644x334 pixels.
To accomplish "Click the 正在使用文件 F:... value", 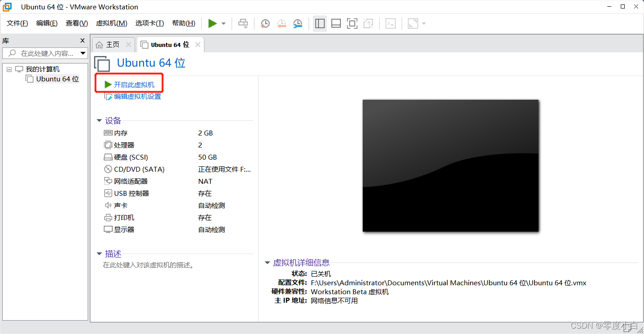I will click(225, 169).
